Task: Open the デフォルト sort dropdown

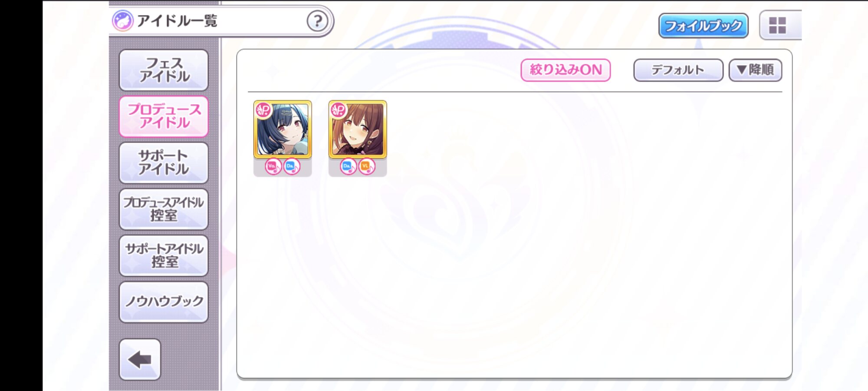Action: point(678,70)
